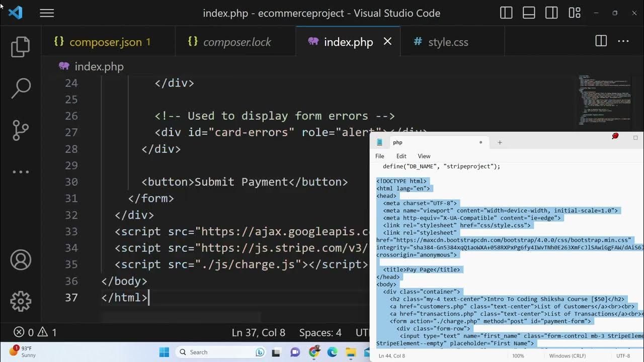Open the hamburger application menu

coord(47,13)
